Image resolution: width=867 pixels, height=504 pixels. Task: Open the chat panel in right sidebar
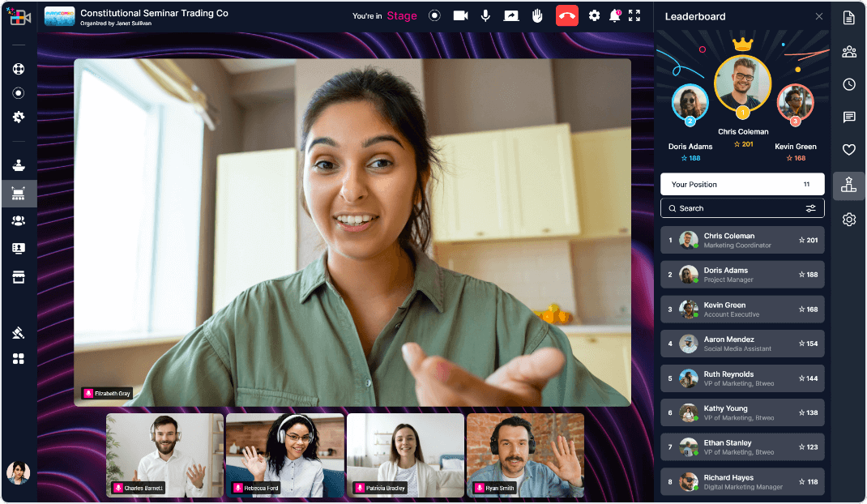point(849,117)
